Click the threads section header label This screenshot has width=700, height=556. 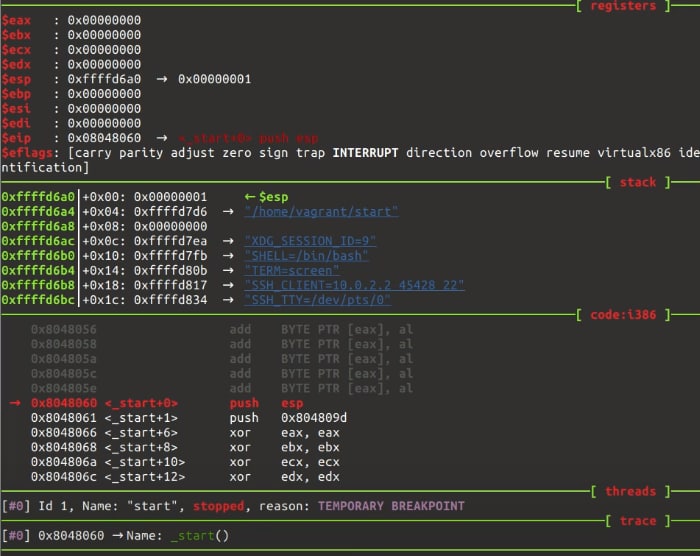tap(630, 492)
